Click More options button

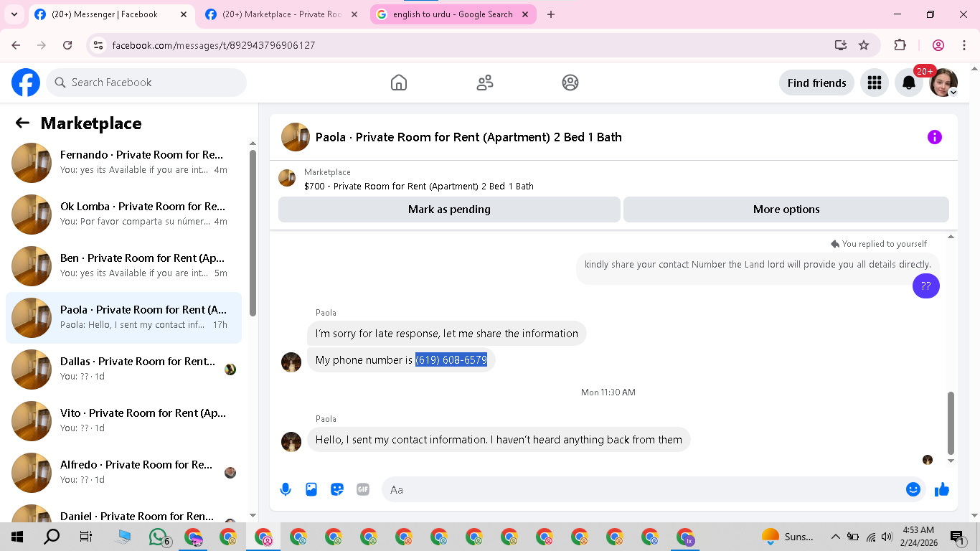coord(786,209)
